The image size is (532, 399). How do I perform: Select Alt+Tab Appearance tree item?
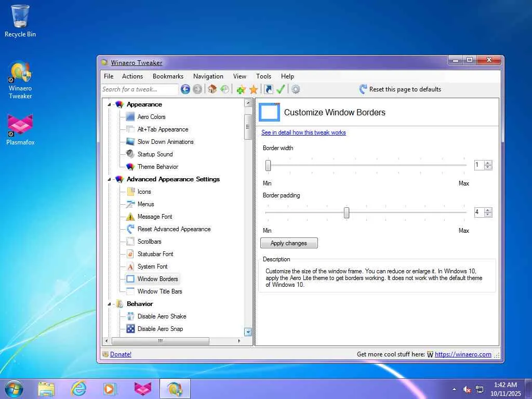coord(163,129)
